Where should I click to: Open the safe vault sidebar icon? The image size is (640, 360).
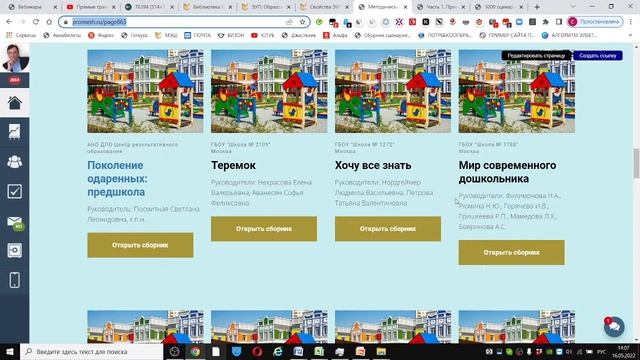pyautogui.click(x=15, y=250)
